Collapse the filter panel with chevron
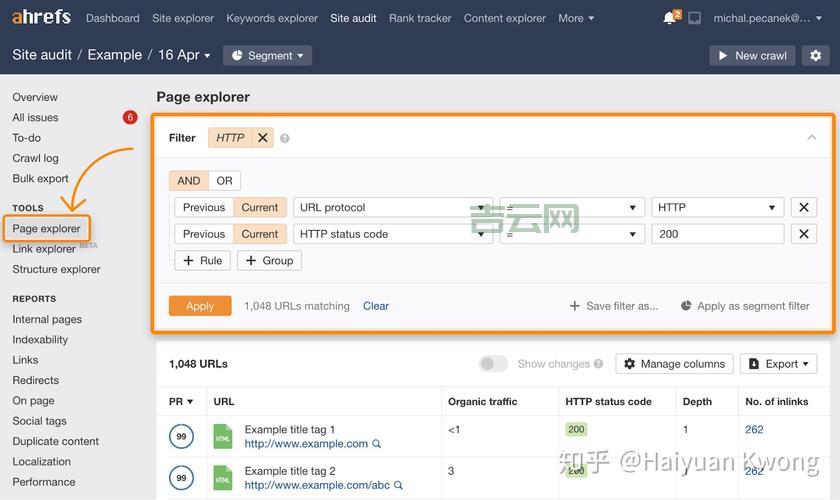The image size is (840, 500). click(811, 138)
